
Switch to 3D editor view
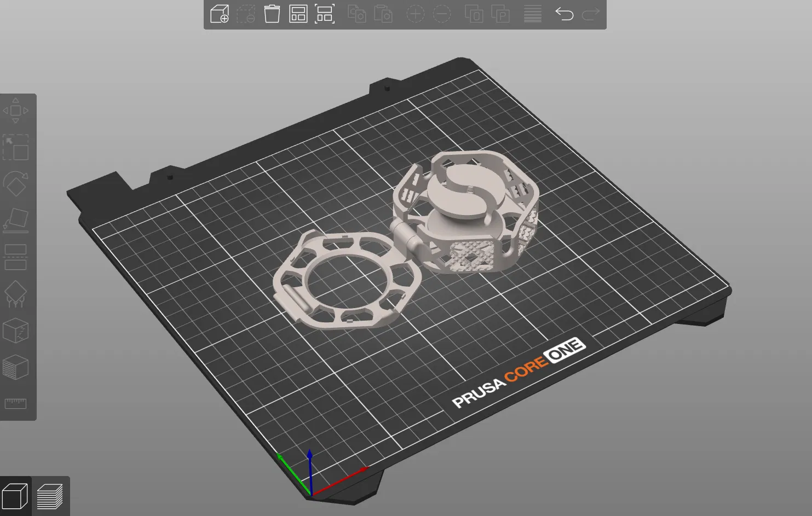click(x=15, y=497)
